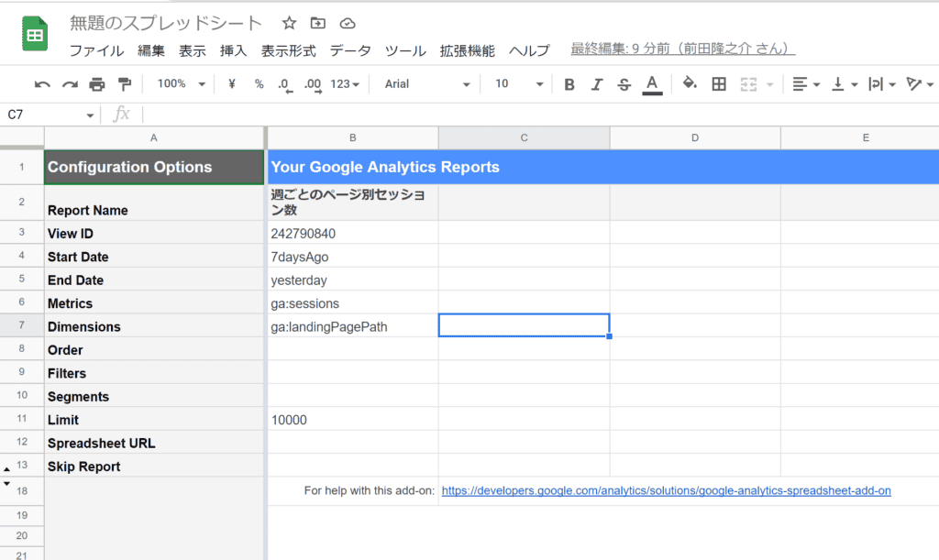Click the formula bar input
The height and width of the screenshot is (560, 939).
[539, 115]
